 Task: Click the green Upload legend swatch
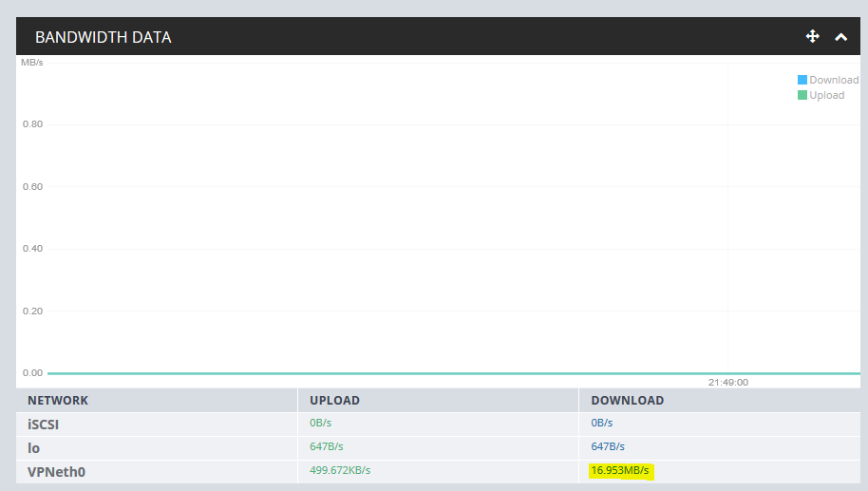[802, 95]
